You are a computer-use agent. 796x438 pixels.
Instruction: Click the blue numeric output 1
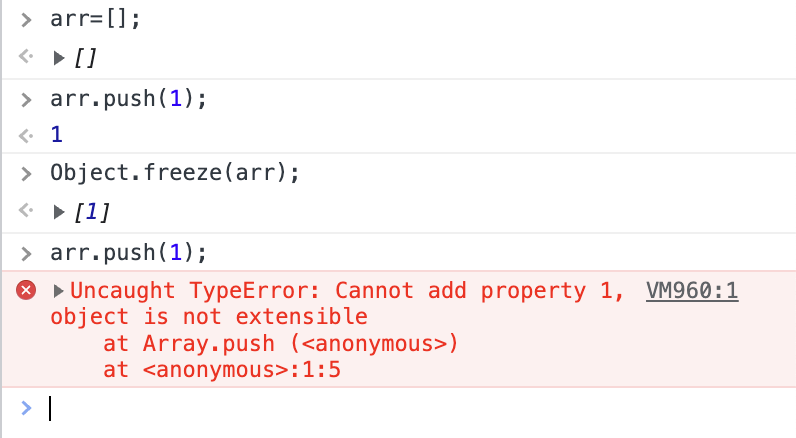(x=56, y=134)
